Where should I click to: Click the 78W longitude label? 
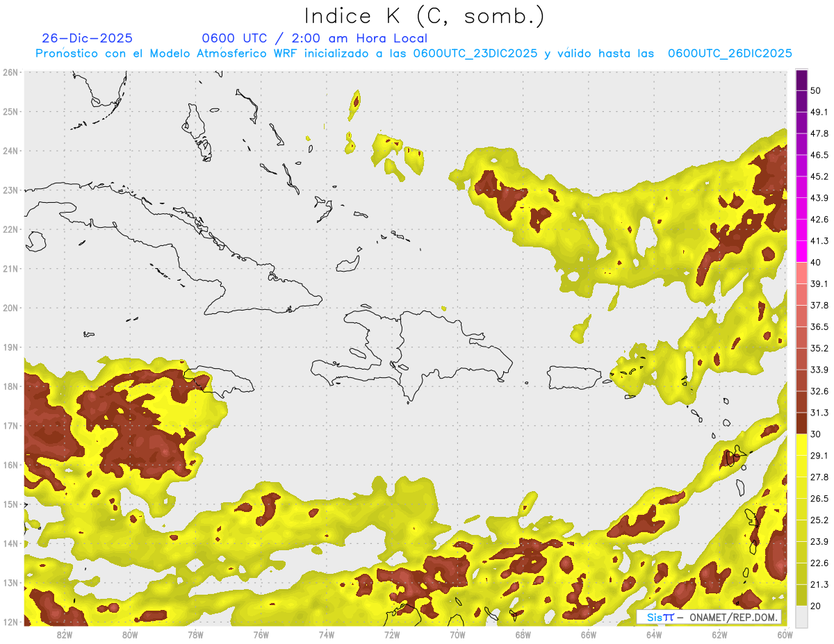pyautogui.click(x=195, y=634)
